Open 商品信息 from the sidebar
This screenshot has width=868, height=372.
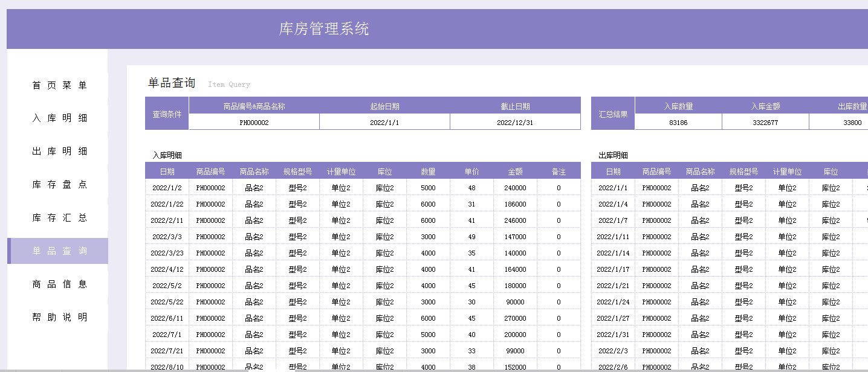[59, 284]
